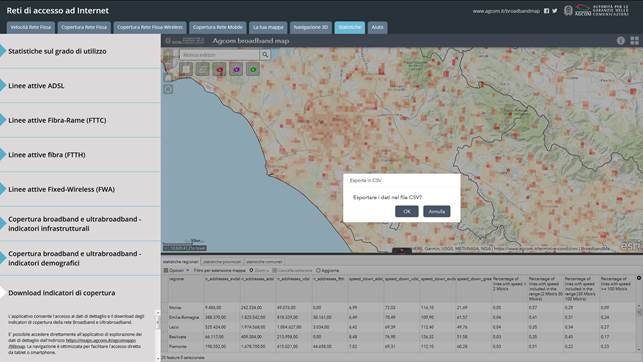Select the statistiche comunali table tab
This screenshot has height=362, width=643.
264,262
